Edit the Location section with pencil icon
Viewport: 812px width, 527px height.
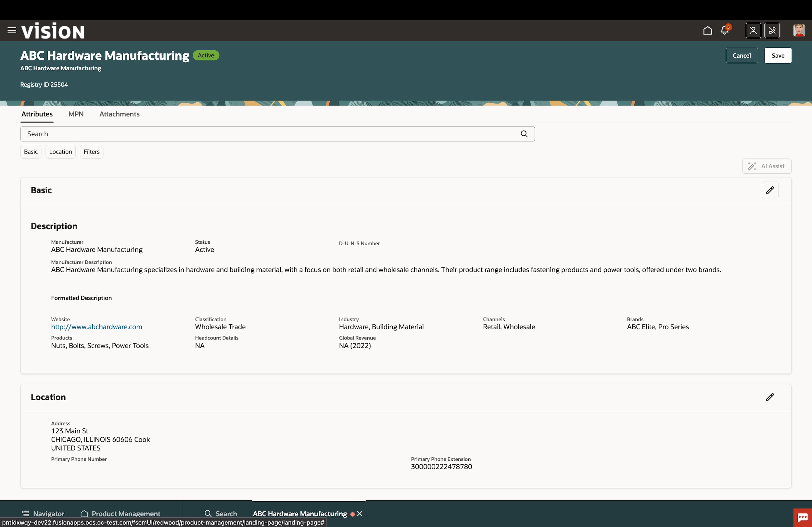coord(769,397)
